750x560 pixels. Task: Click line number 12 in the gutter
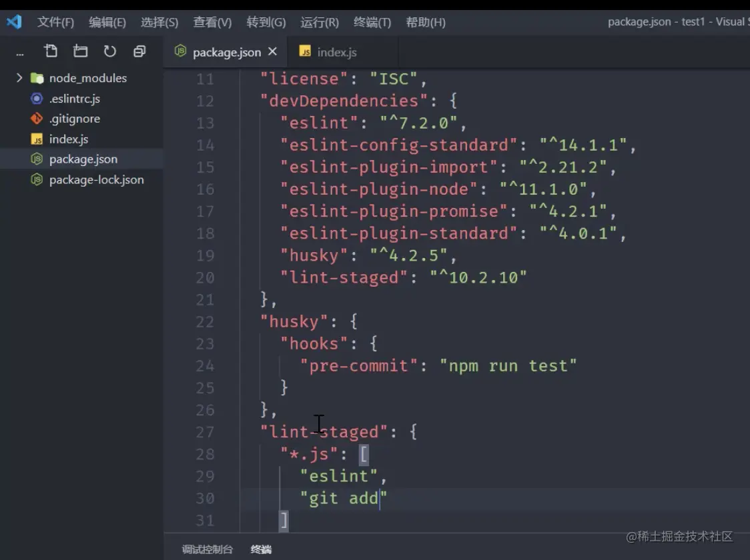pyautogui.click(x=205, y=101)
